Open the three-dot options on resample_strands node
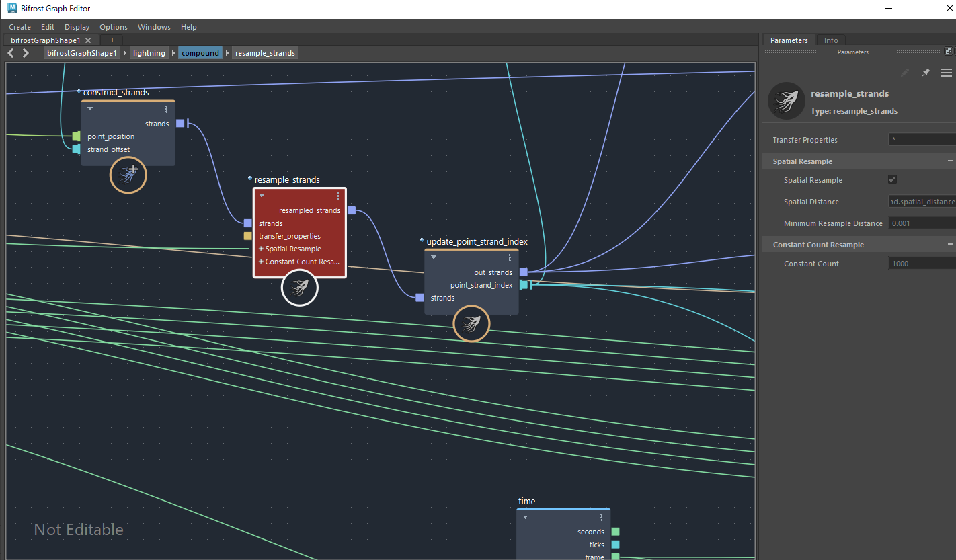Image resolution: width=956 pixels, height=560 pixels. 337,195
